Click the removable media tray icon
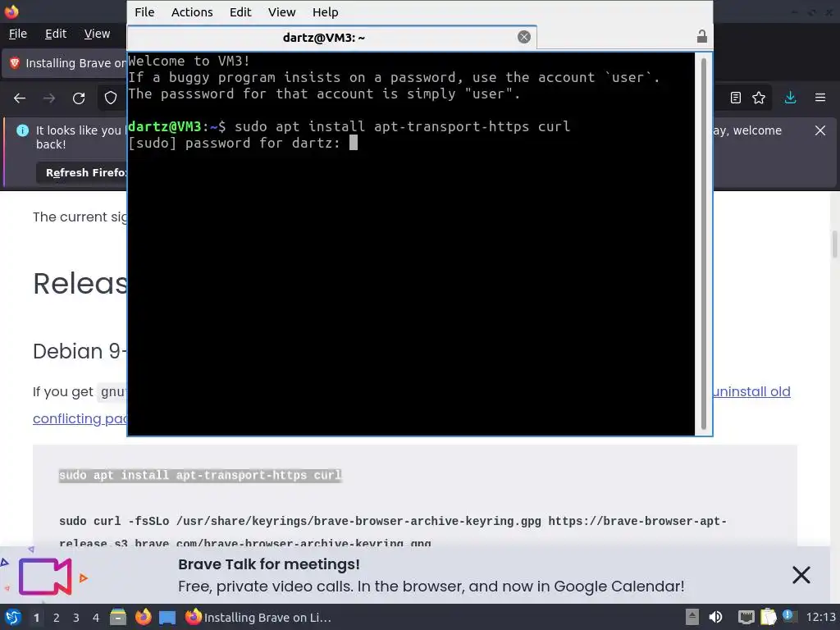The image size is (840, 630). click(x=692, y=617)
